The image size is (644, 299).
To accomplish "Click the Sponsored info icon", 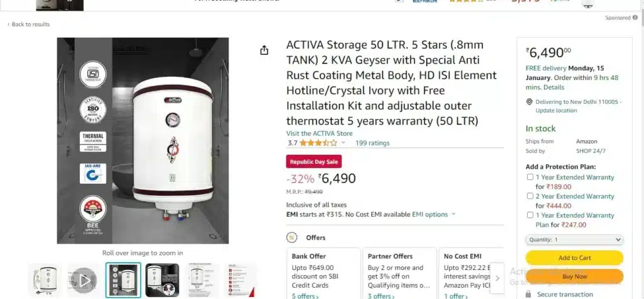I will tap(635, 18).
